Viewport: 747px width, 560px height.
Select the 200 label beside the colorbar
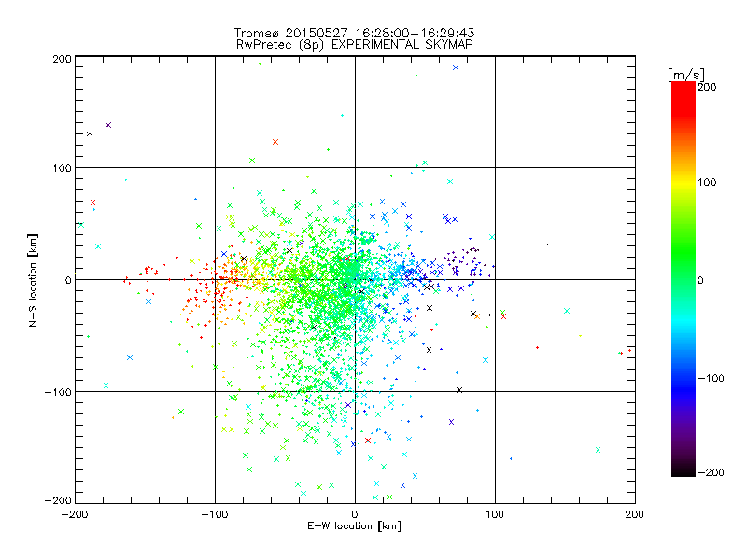pyautogui.click(x=707, y=87)
